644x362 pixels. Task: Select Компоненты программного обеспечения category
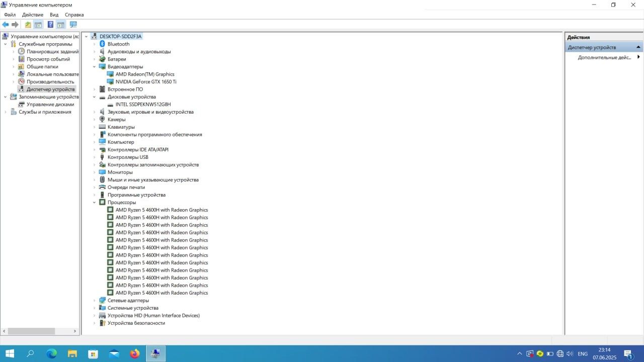coord(154,134)
